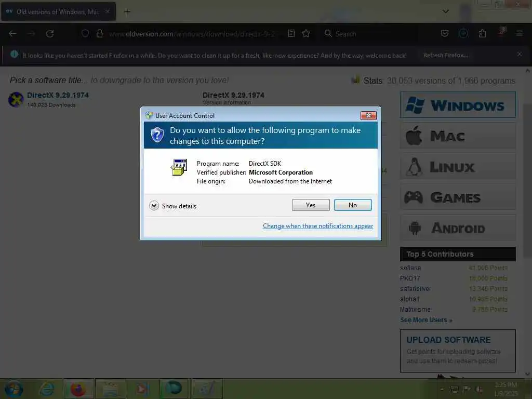Screen dimensions: 532x399
Task: Click contributor alpha1
Action: coord(409,299)
